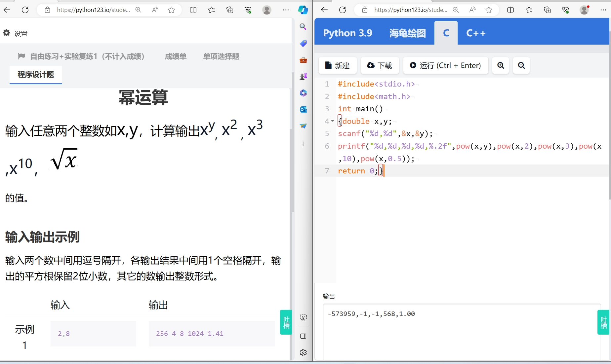Open zoom magnifier in left browser address bar
611x364 pixels.
point(138,10)
